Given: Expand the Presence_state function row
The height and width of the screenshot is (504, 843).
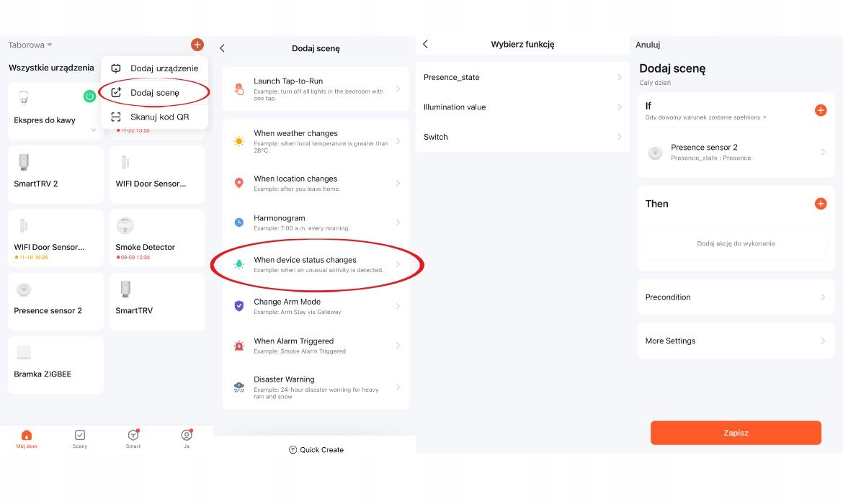Looking at the screenshot, I should 522,77.
